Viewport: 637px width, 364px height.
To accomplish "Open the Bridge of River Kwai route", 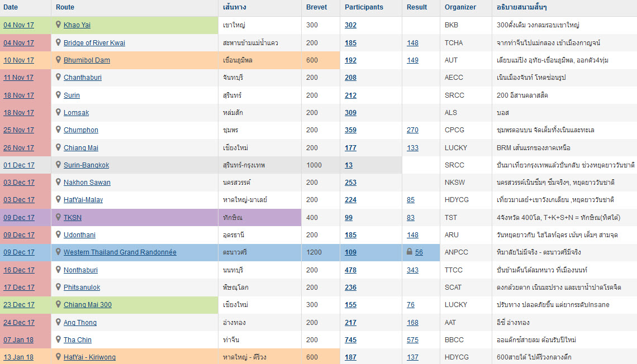I will [x=94, y=42].
